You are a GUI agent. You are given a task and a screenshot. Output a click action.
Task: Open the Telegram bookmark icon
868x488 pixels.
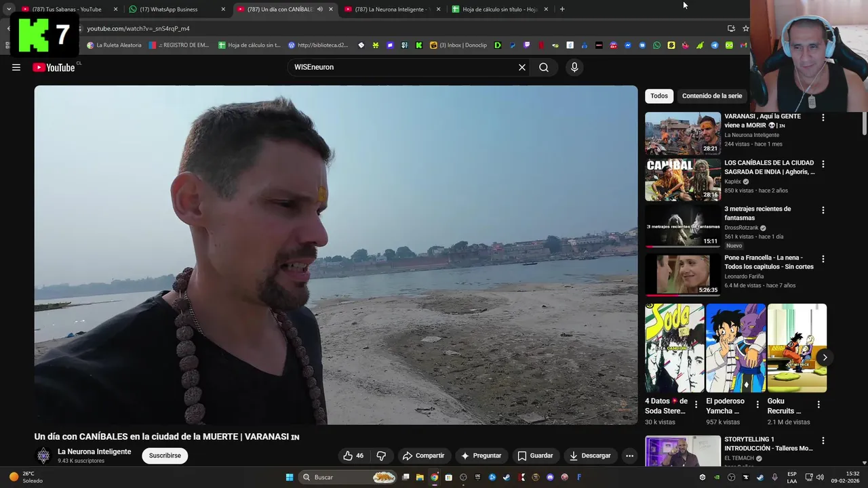pos(714,45)
